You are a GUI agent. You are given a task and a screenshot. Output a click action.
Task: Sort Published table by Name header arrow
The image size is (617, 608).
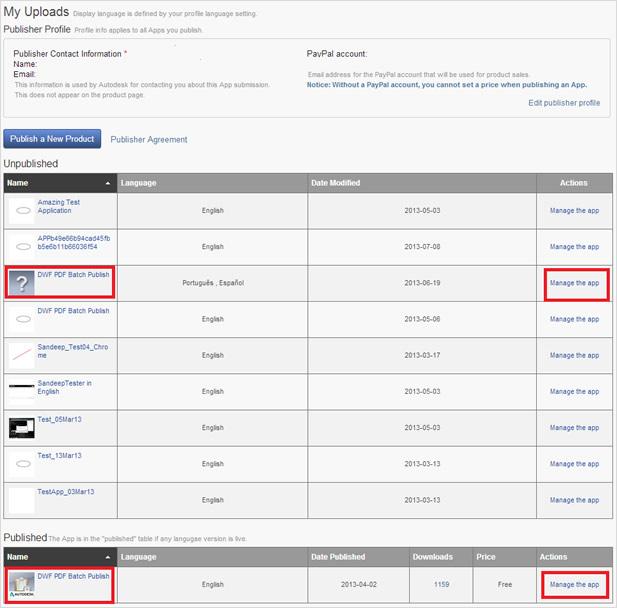pos(108,557)
